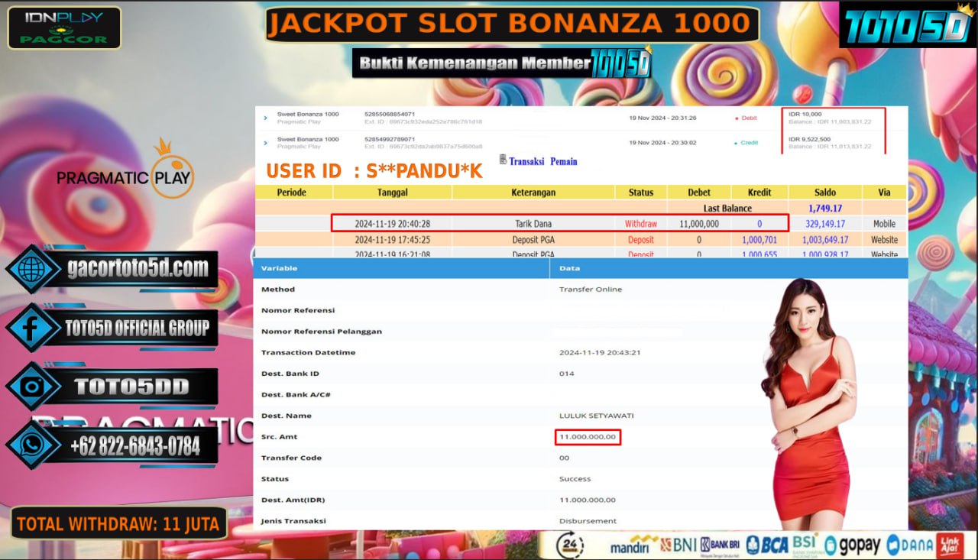Click the Keterangan column header
Screen dimensions: 978x560
tap(534, 193)
